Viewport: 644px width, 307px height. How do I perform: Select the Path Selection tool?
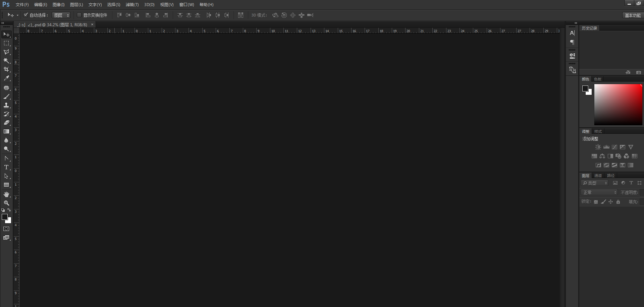click(x=6, y=176)
